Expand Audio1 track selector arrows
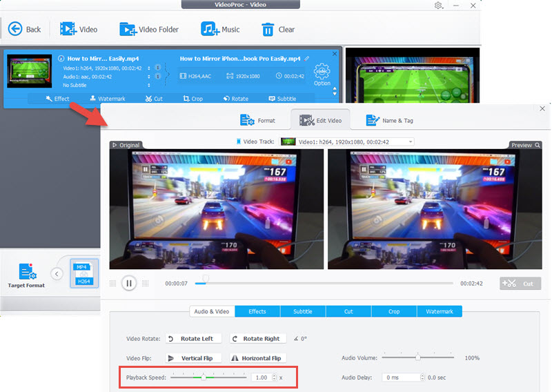 point(149,77)
